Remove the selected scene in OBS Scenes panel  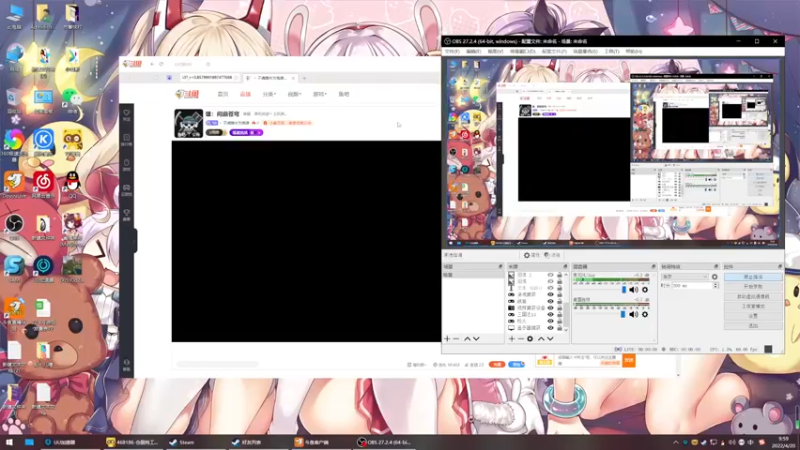click(x=456, y=339)
